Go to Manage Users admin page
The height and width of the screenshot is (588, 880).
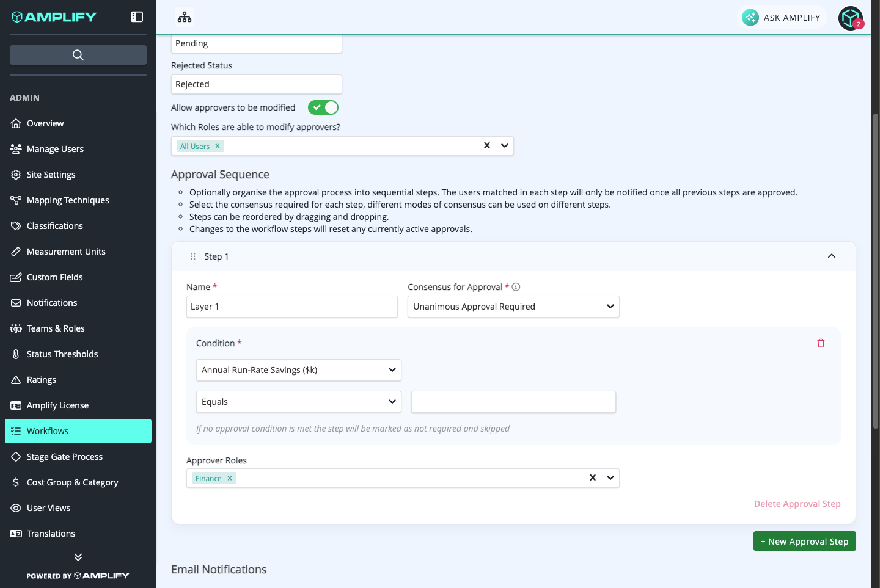click(x=78, y=149)
